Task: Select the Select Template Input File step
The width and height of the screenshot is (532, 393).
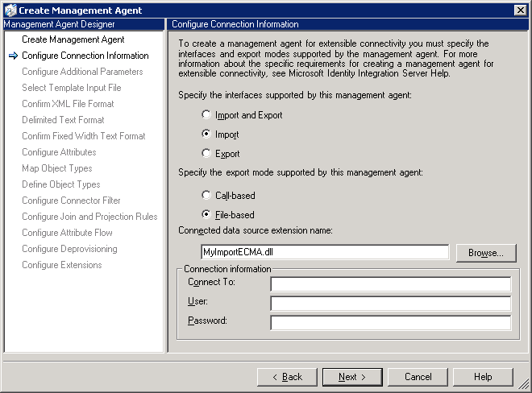Action: 72,88
